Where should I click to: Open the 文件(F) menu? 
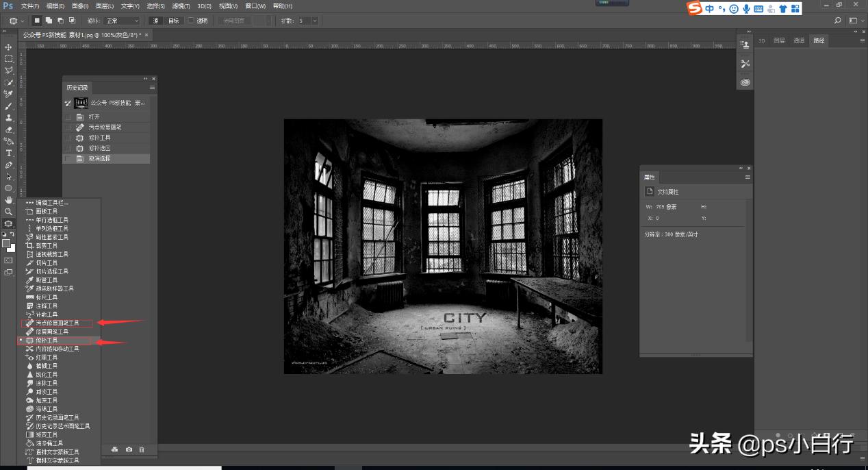coord(30,5)
